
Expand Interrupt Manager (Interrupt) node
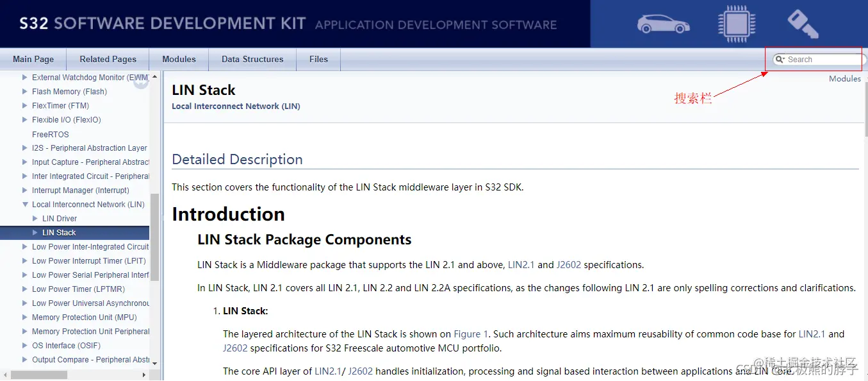(x=25, y=190)
